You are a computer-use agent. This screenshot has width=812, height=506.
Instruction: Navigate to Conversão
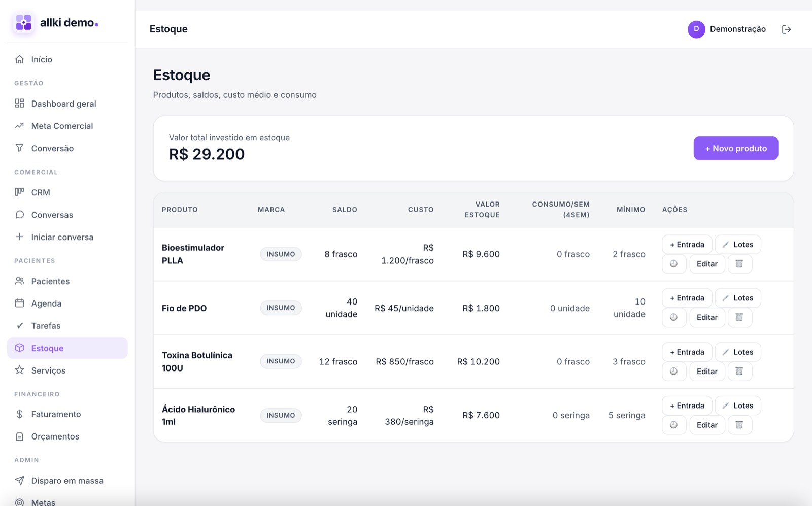click(67, 148)
